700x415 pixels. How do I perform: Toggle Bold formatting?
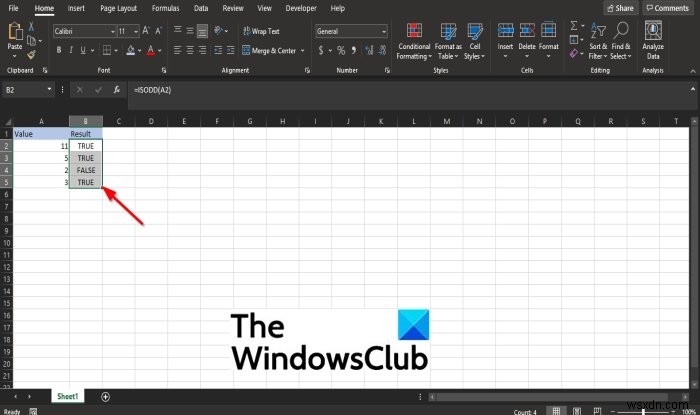(x=58, y=50)
